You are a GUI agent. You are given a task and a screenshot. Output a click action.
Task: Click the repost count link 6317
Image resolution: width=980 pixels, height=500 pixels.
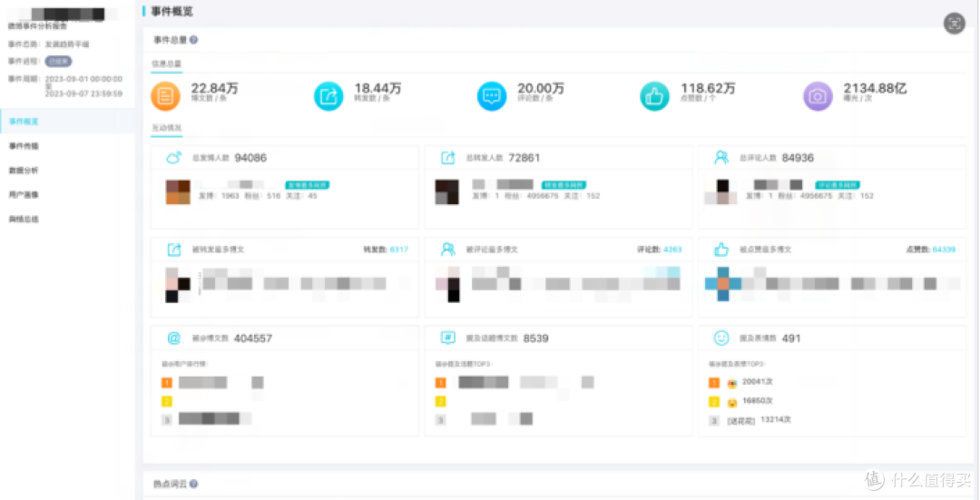tap(398, 250)
